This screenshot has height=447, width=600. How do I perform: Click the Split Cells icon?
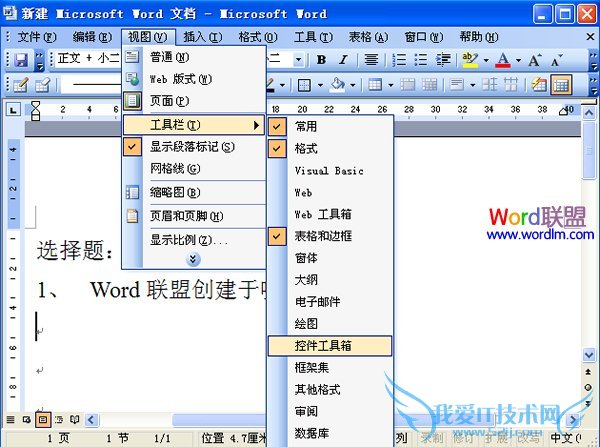point(429,85)
